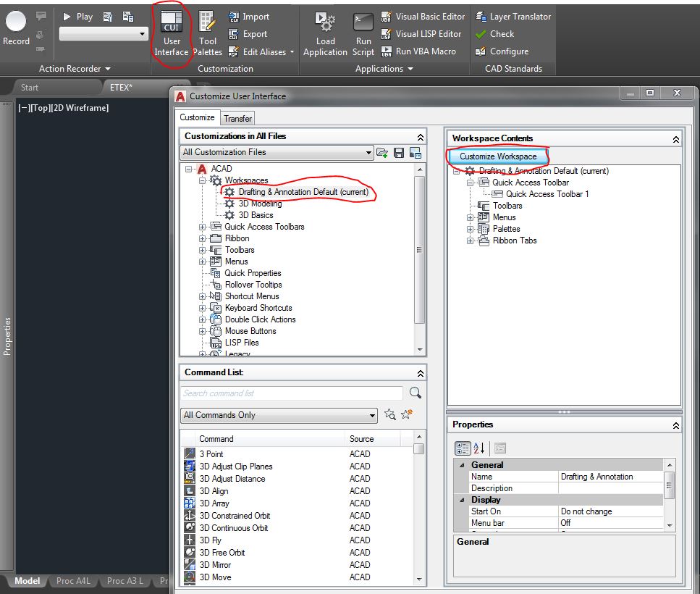Click create new command star icon

tap(407, 414)
